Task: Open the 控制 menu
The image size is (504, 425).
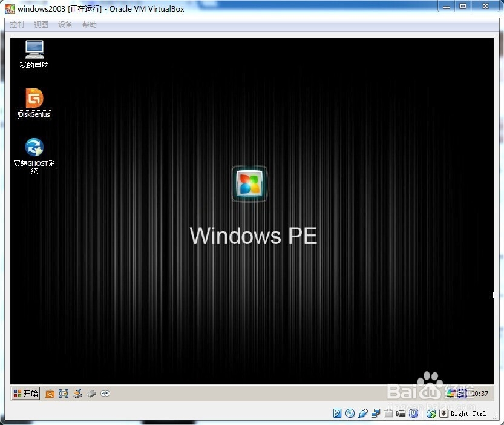Action: (17, 25)
